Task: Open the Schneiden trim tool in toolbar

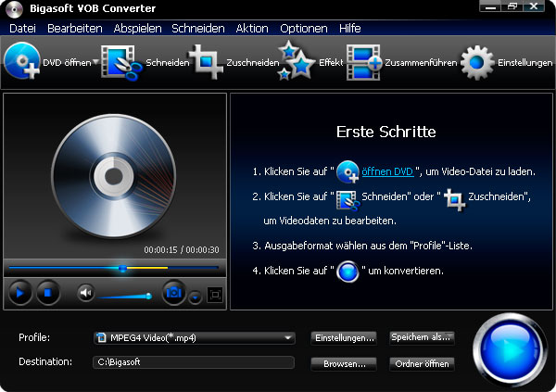Action: pos(121,62)
